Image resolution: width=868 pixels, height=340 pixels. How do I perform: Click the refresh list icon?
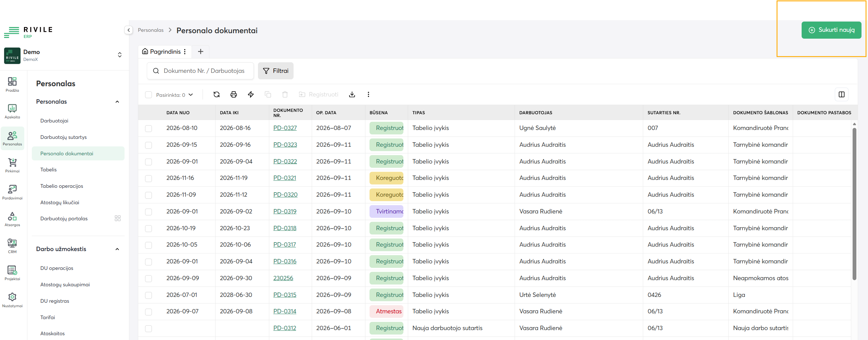point(217,94)
